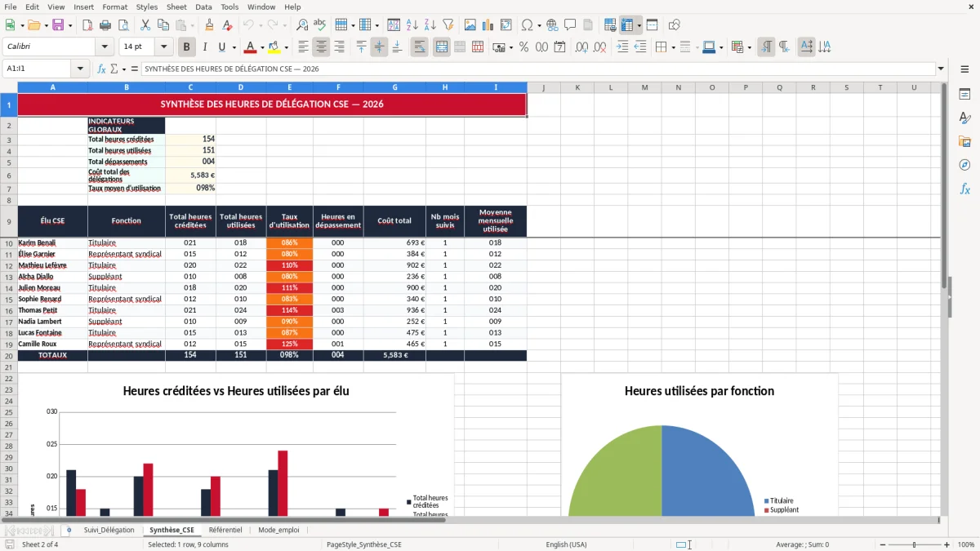
Task: Click the Copy icon
Action: [x=163, y=25]
